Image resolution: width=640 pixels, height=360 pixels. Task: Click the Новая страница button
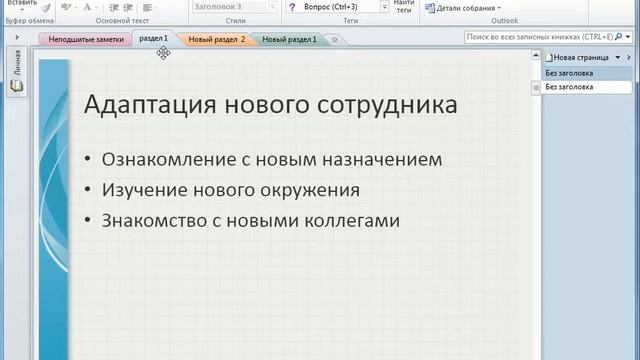coord(578,58)
